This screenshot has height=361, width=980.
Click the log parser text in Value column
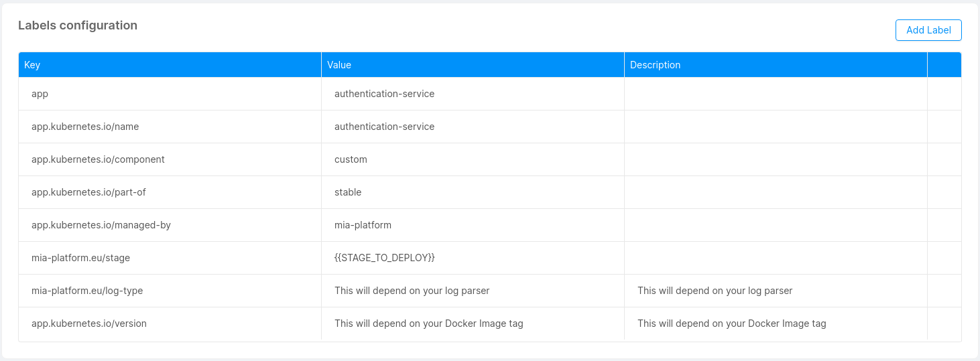(x=412, y=291)
